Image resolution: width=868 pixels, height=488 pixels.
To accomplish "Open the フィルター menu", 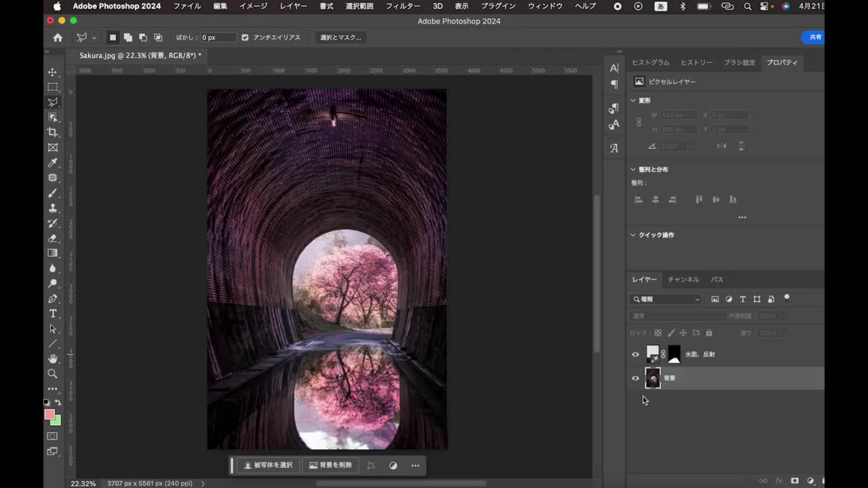I will point(402,6).
